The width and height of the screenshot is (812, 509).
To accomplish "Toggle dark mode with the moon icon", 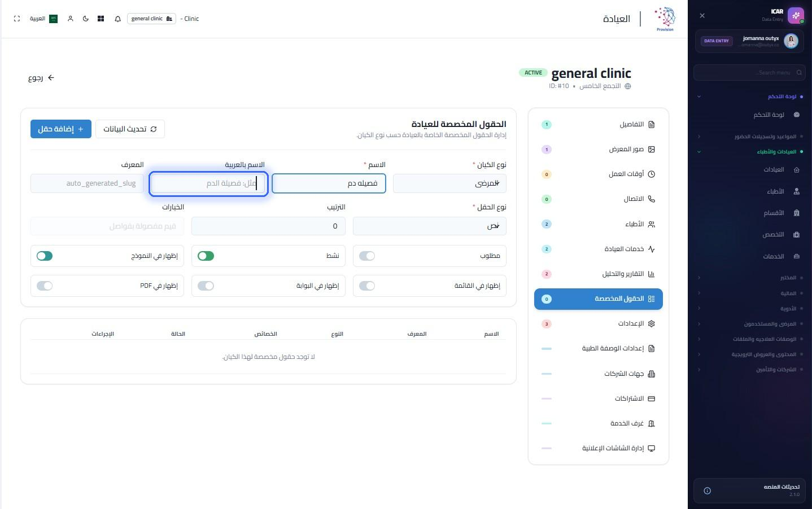I will pyautogui.click(x=86, y=19).
